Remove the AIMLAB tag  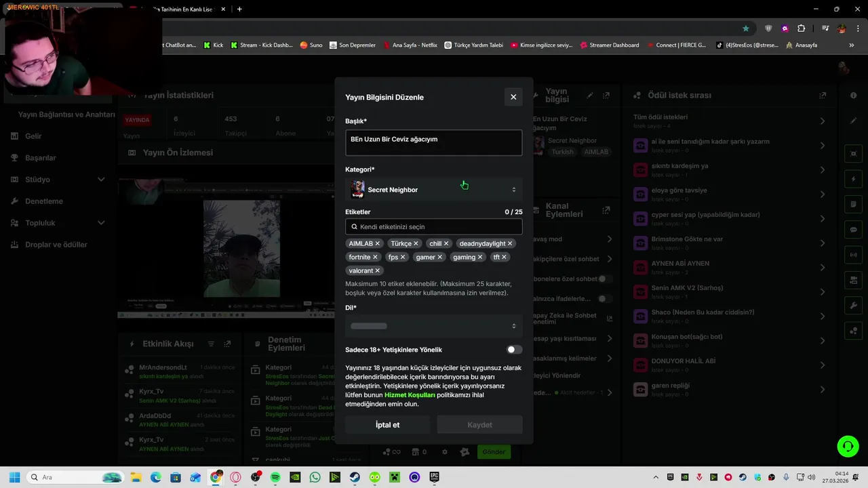tap(378, 243)
